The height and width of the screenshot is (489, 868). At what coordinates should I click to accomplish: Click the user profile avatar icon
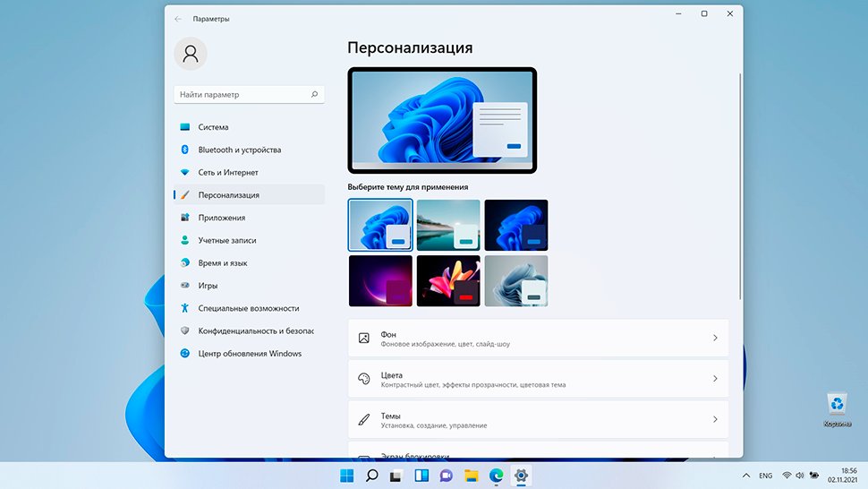click(191, 54)
